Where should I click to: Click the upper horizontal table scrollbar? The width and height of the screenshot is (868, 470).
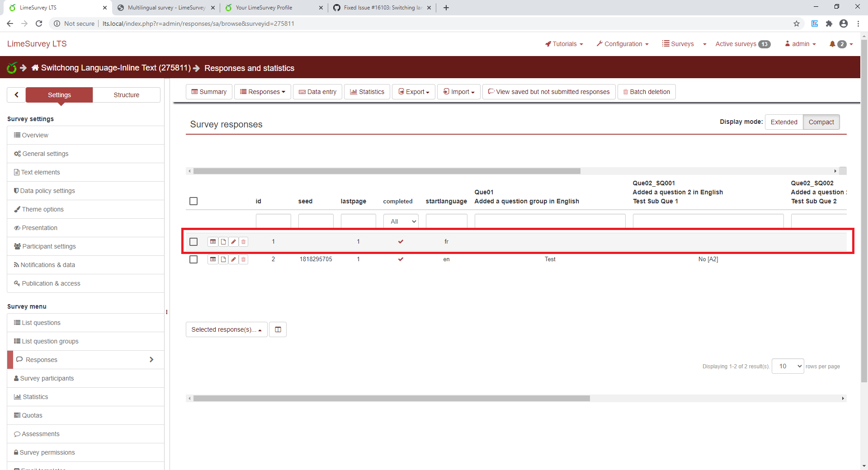387,171
